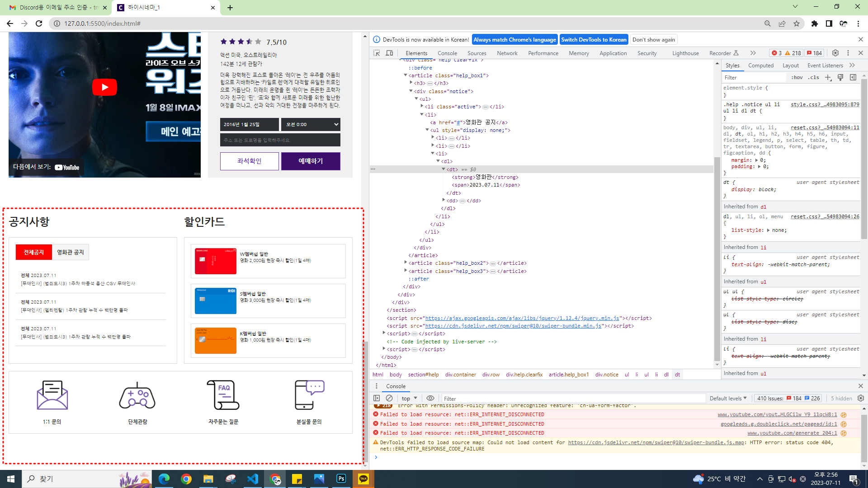Click the clear console icon
This screenshot has width=868, height=488.
coord(389,398)
